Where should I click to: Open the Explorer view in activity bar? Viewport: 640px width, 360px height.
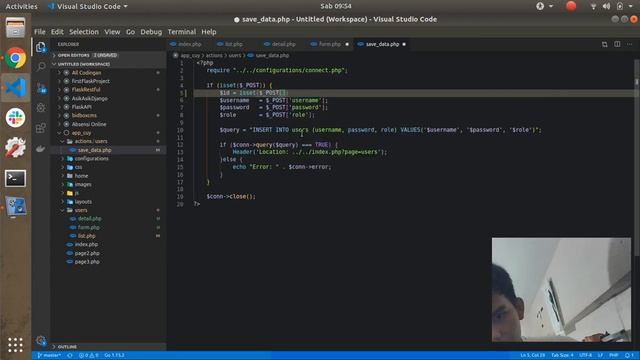tap(40, 47)
